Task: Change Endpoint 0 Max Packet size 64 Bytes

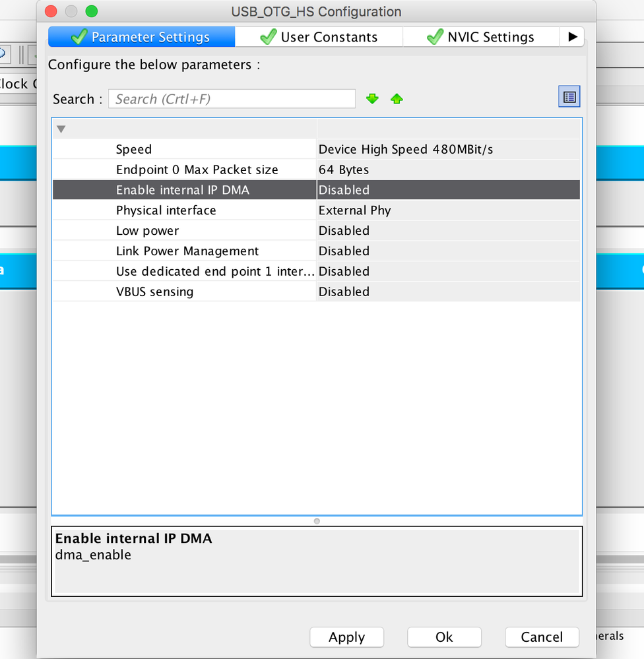Action: [x=449, y=170]
